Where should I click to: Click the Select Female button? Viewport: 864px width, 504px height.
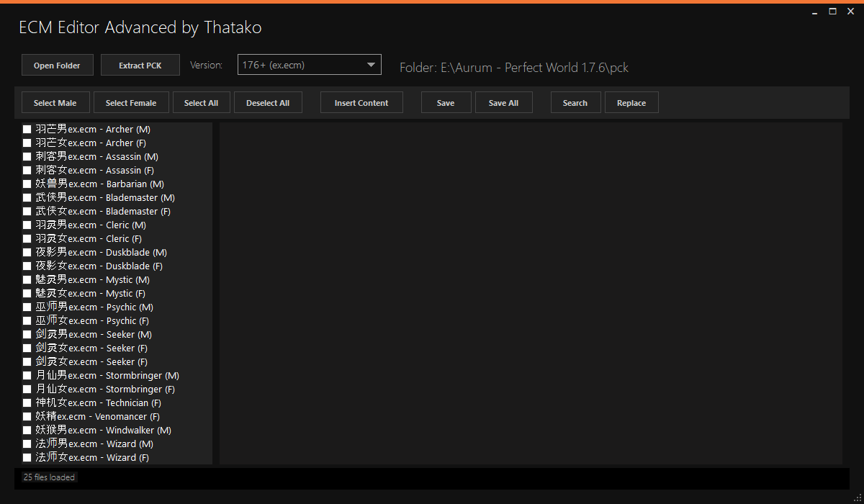pyautogui.click(x=131, y=103)
